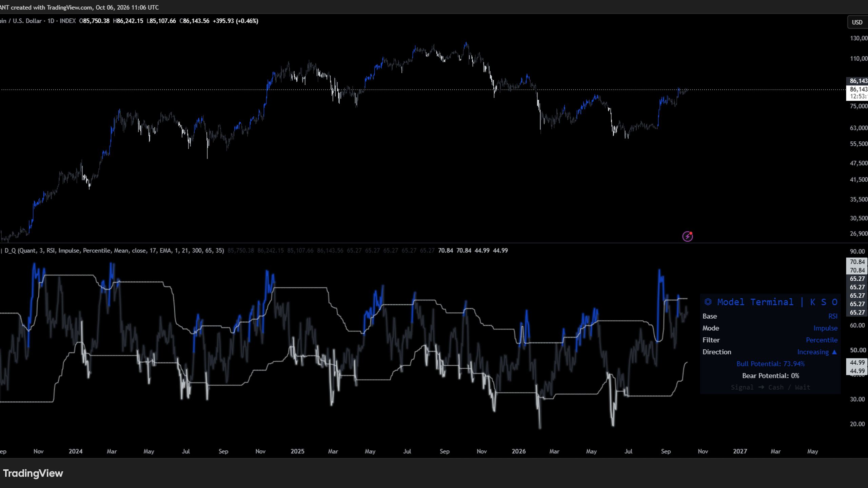The image size is (868, 488).
Task: Click the 'Impulse' mode value
Action: [825, 328]
